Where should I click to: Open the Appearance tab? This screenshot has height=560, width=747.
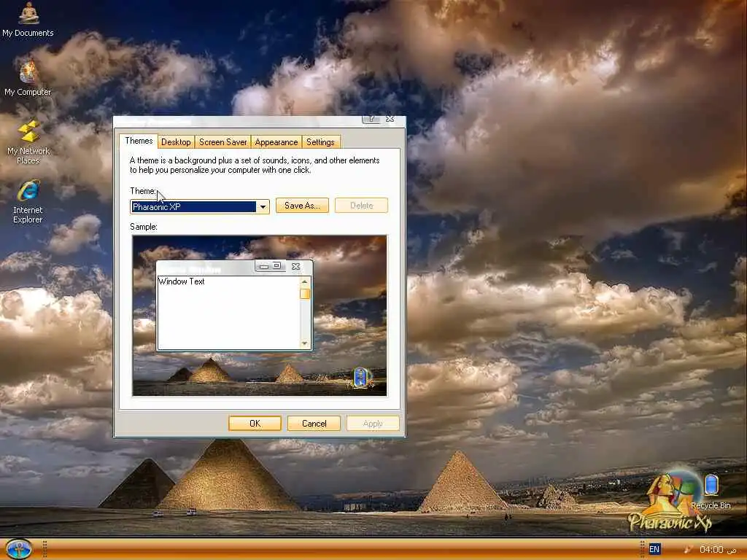[x=276, y=142]
